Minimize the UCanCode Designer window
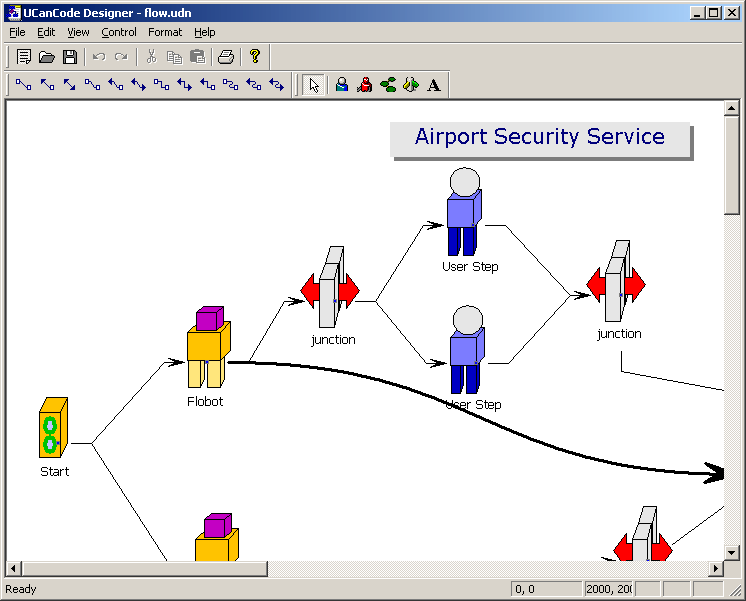 coord(697,13)
